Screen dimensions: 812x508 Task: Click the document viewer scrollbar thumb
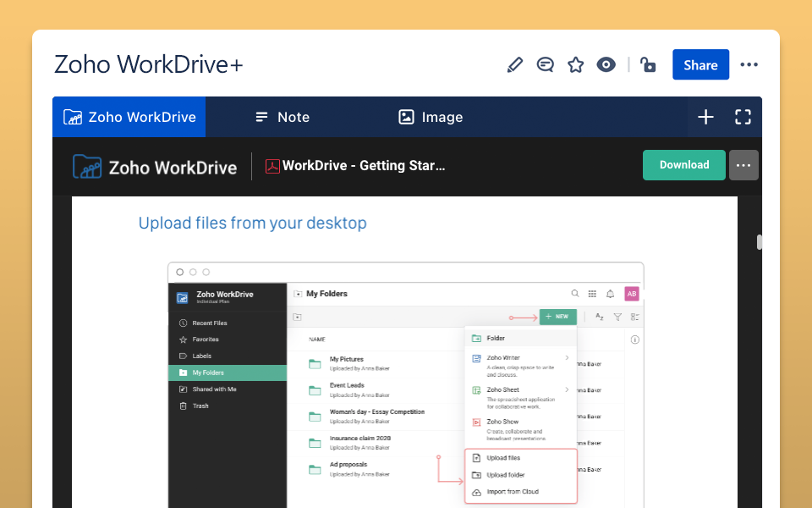coord(760,242)
